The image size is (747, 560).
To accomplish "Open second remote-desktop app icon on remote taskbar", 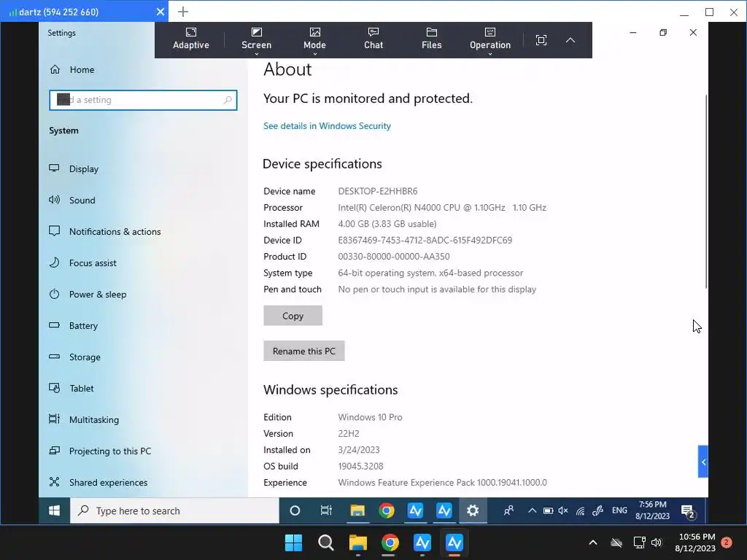I will click(x=444, y=510).
